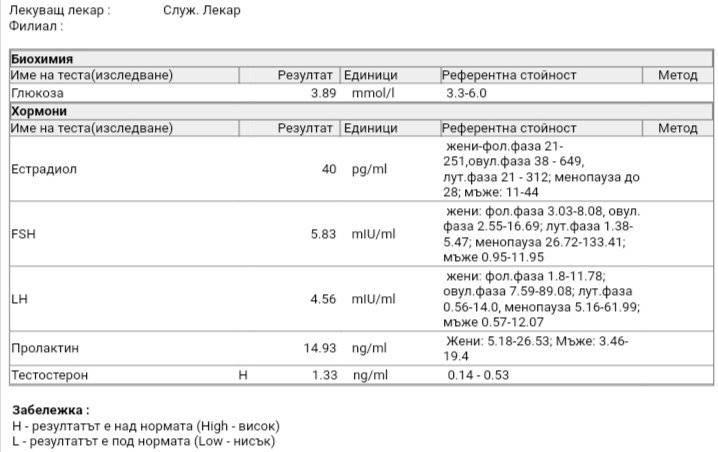718x452 pixels.
Task: Click the Естрадиол test name
Action: [x=43, y=169]
